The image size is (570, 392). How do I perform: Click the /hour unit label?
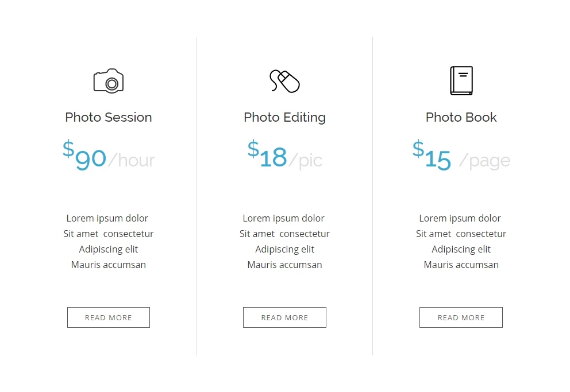[x=132, y=160]
